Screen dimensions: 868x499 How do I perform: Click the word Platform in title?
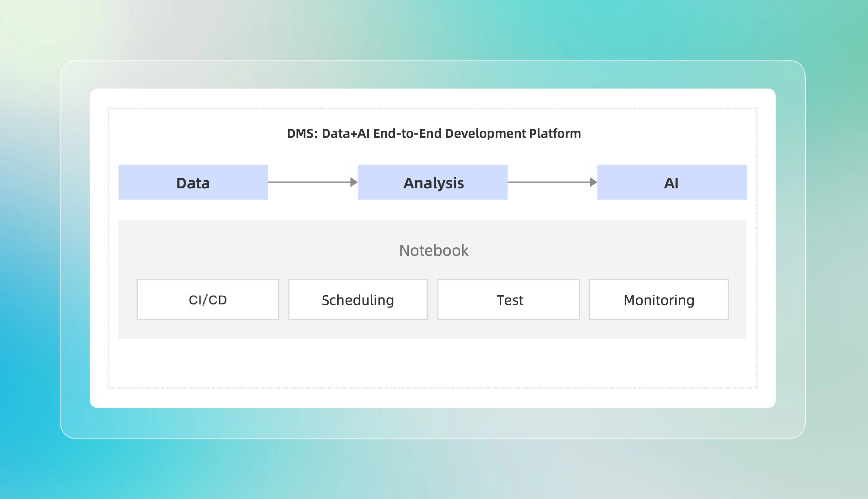click(x=555, y=134)
